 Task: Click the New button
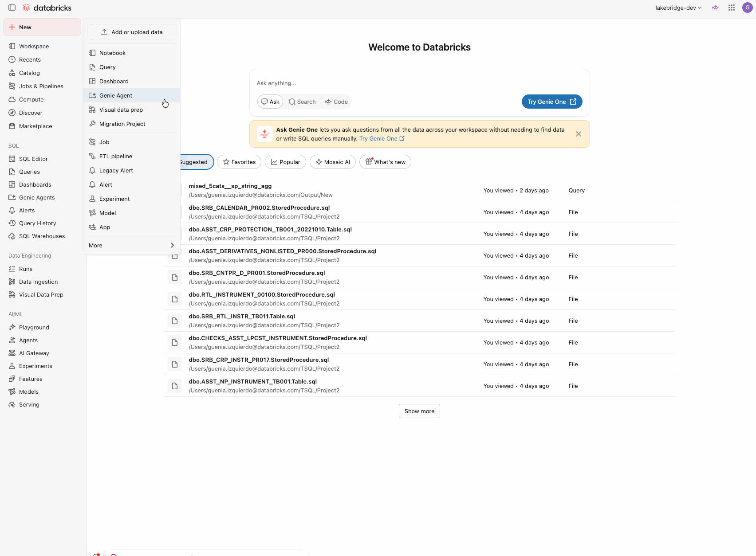point(42,27)
